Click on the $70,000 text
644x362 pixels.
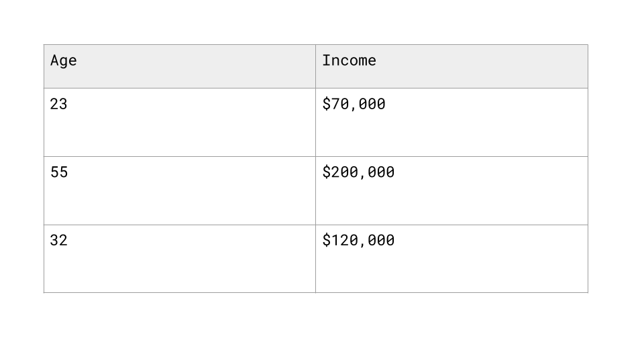(x=354, y=104)
